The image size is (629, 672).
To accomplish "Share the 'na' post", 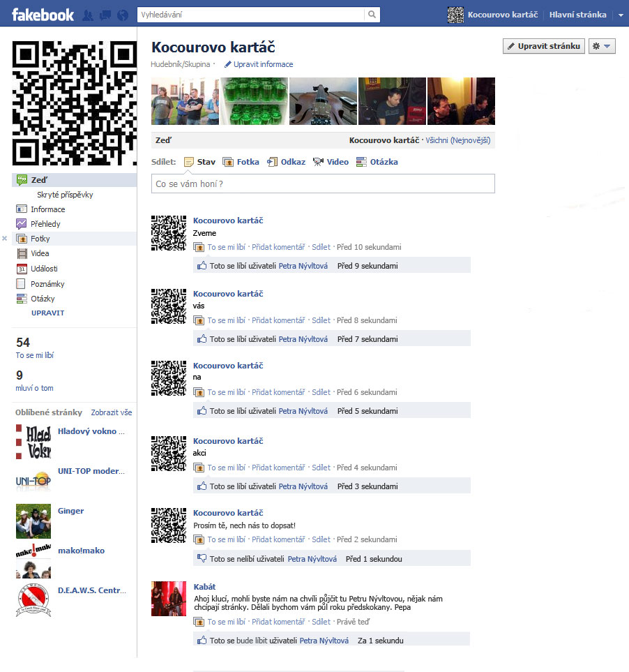I will [321, 392].
